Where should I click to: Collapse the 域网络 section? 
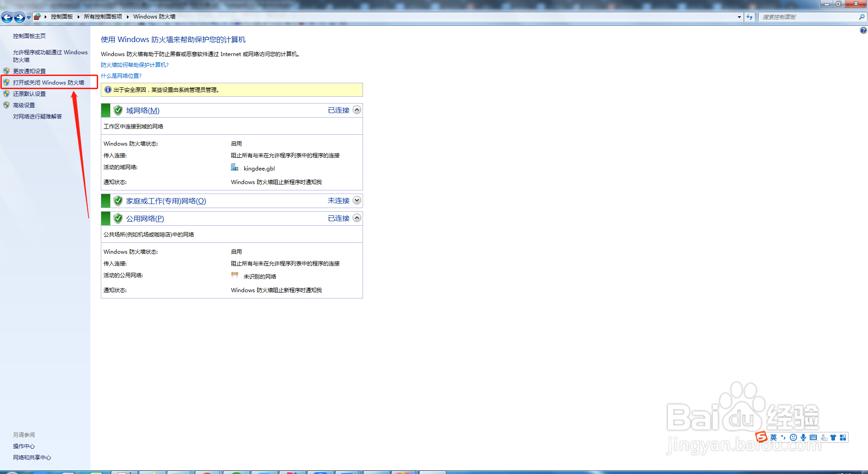[357, 109]
